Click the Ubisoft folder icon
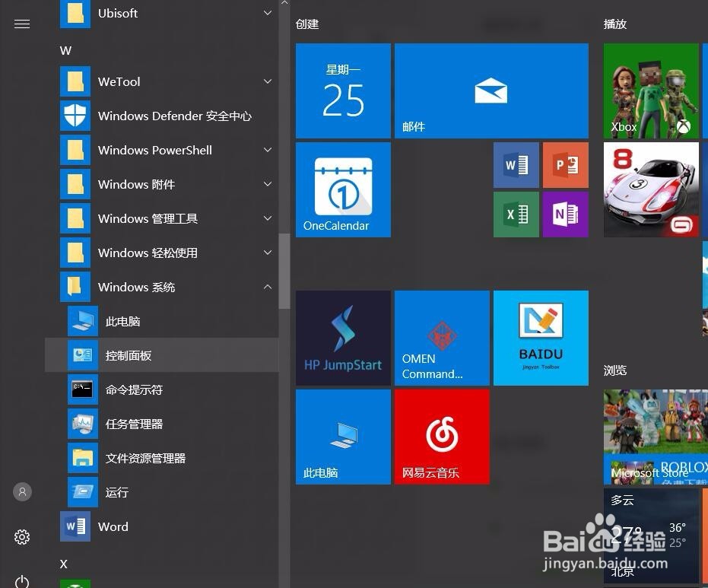 (75, 14)
